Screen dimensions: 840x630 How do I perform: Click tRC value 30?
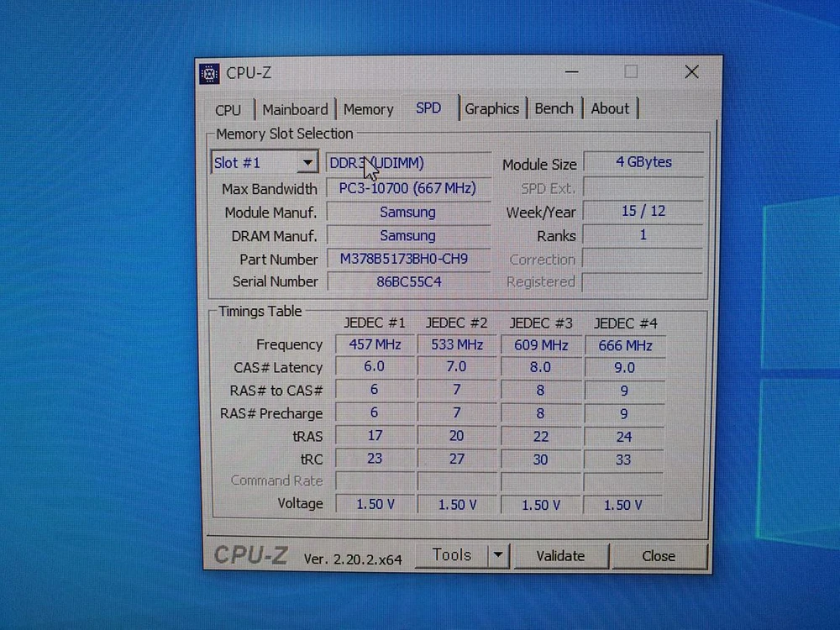540,459
